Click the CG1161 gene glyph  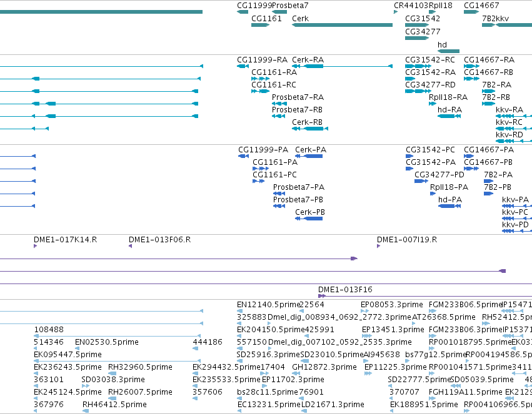pyautogui.click(x=260, y=25)
